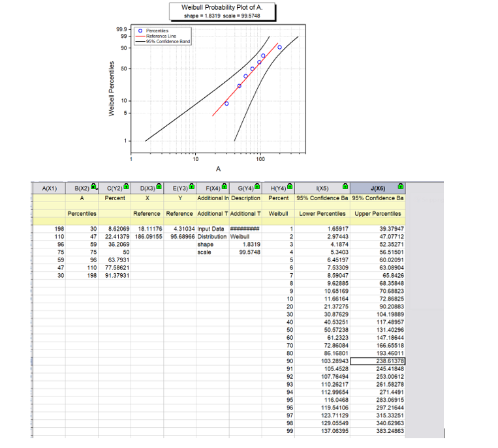Select the J(X6) column header label

coord(378,188)
